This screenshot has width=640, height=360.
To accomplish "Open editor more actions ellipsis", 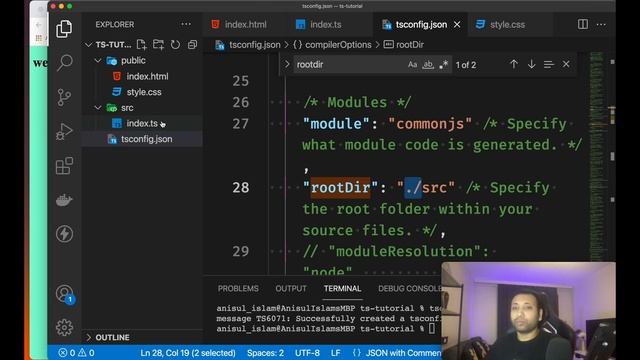I will tap(601, 24).
